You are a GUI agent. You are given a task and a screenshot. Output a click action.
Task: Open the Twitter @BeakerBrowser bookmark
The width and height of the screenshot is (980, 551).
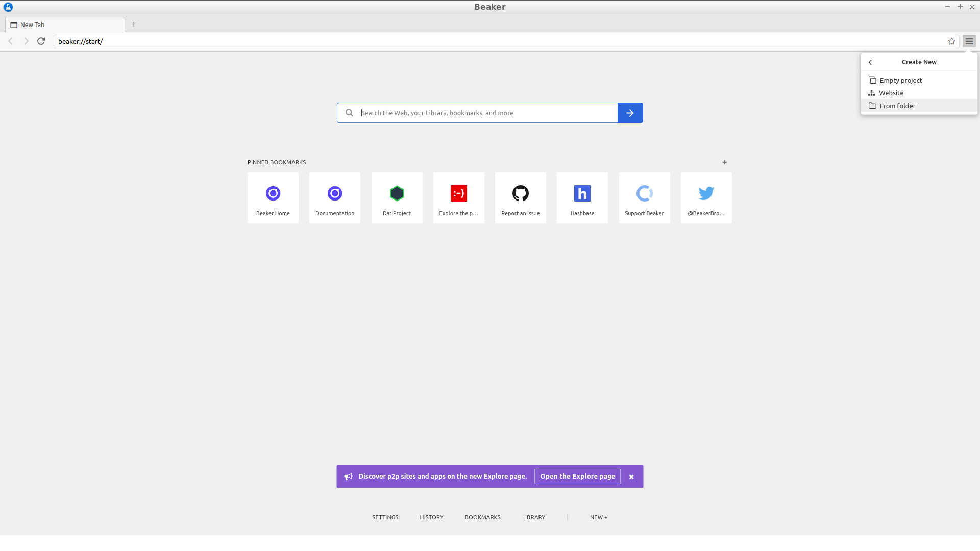pyautogui.click(x=706, y=198)
